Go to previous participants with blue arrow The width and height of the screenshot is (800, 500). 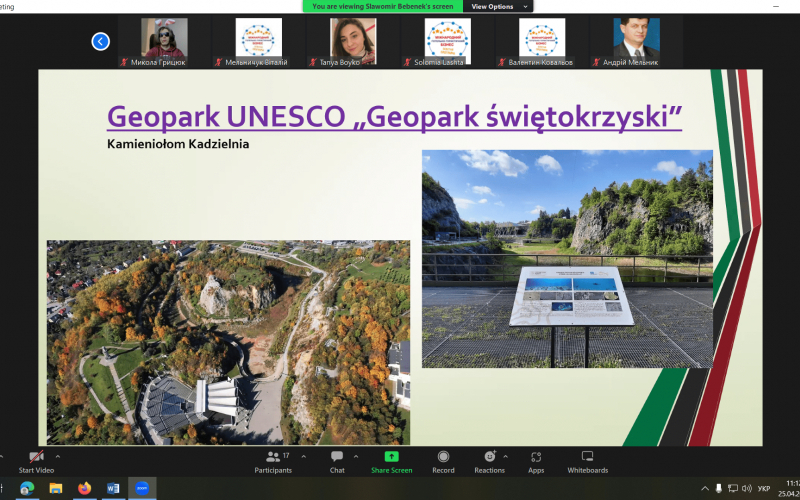(101, 41)
